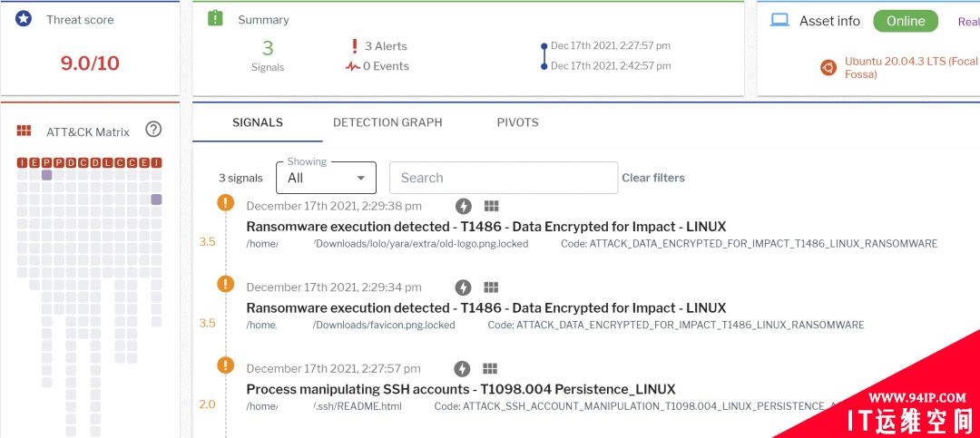980x438 pixels.
Task: Select the Initial Access 'I' matrix column header
Action: 22,163
